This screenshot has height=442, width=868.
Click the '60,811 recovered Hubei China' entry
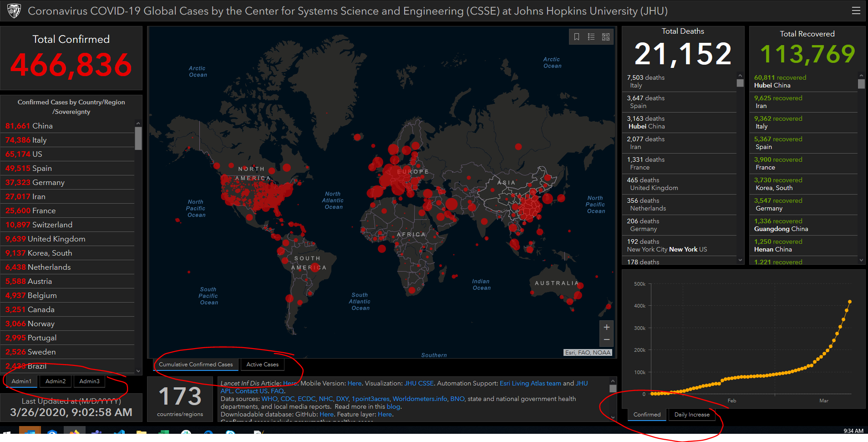[804, 82]
